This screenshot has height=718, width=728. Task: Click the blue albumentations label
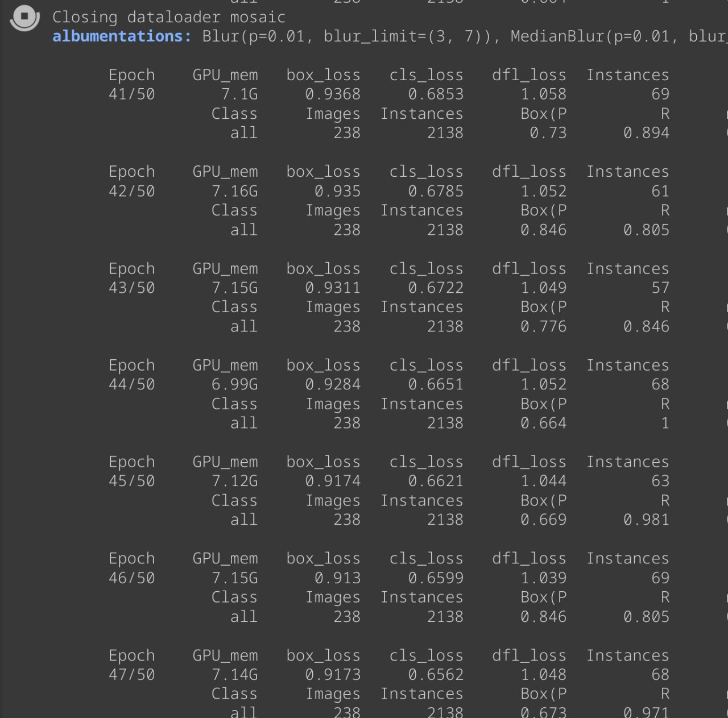point(122,36)
